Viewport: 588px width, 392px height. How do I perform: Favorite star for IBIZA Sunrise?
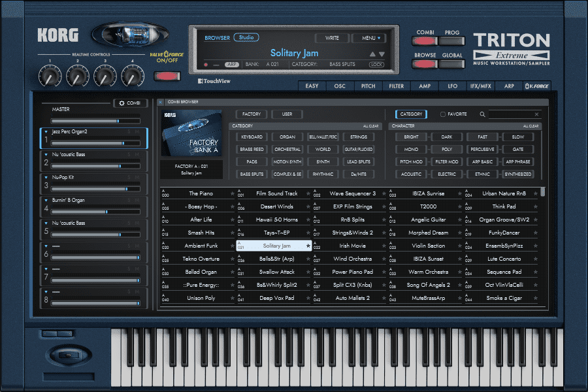click(460, 193)
